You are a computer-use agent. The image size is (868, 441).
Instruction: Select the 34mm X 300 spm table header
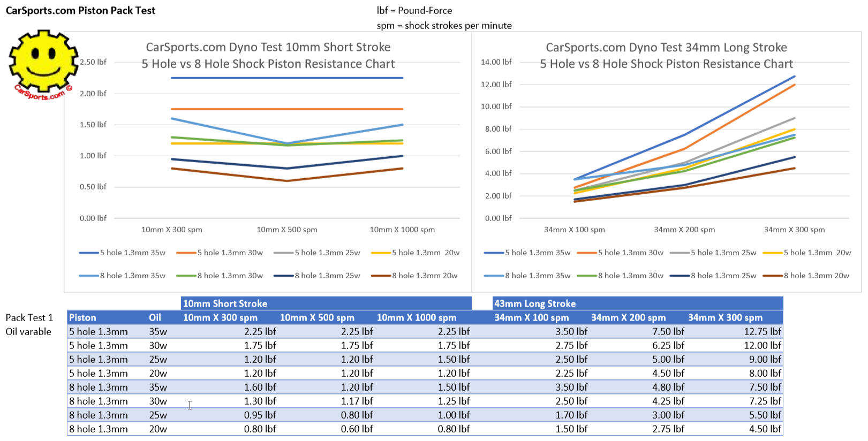[x=725, y=317]
